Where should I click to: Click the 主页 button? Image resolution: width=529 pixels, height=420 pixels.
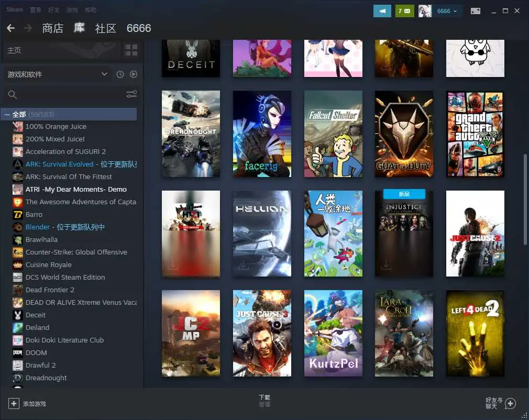(62, 50)
